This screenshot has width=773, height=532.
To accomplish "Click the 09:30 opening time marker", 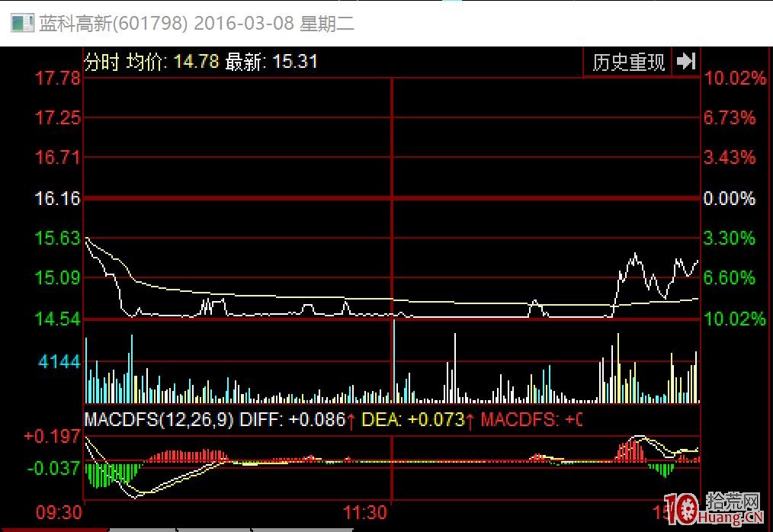I will [59, 511].
